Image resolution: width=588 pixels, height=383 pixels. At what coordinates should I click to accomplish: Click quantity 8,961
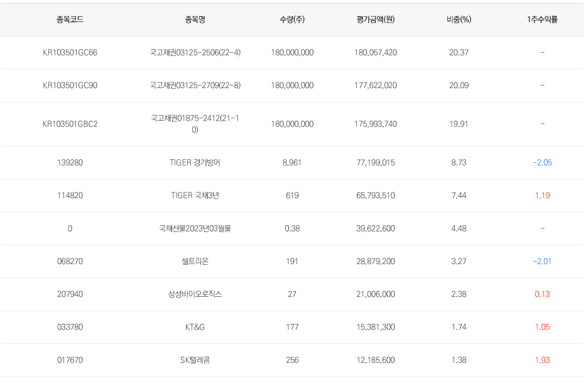tap(292, 163)
